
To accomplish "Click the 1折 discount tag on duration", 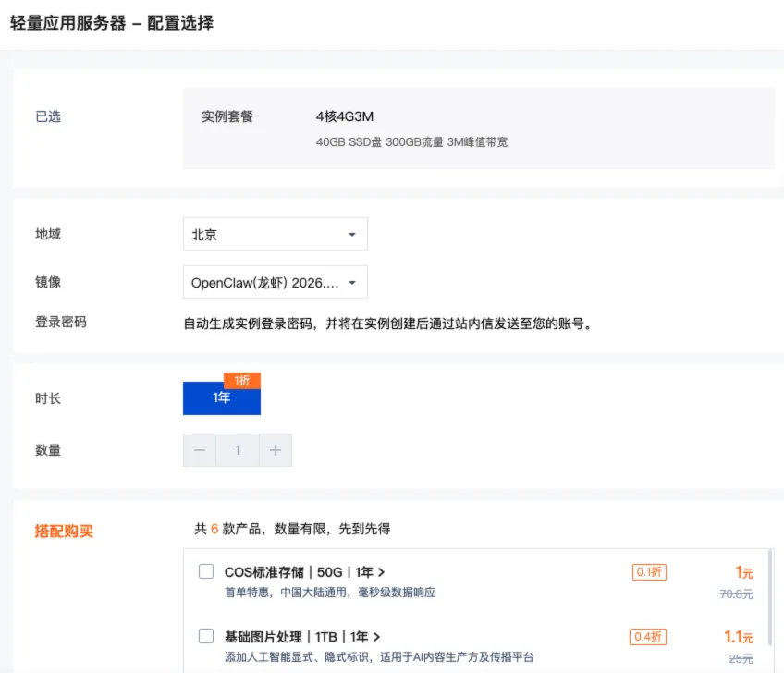I will click(242, 381).
